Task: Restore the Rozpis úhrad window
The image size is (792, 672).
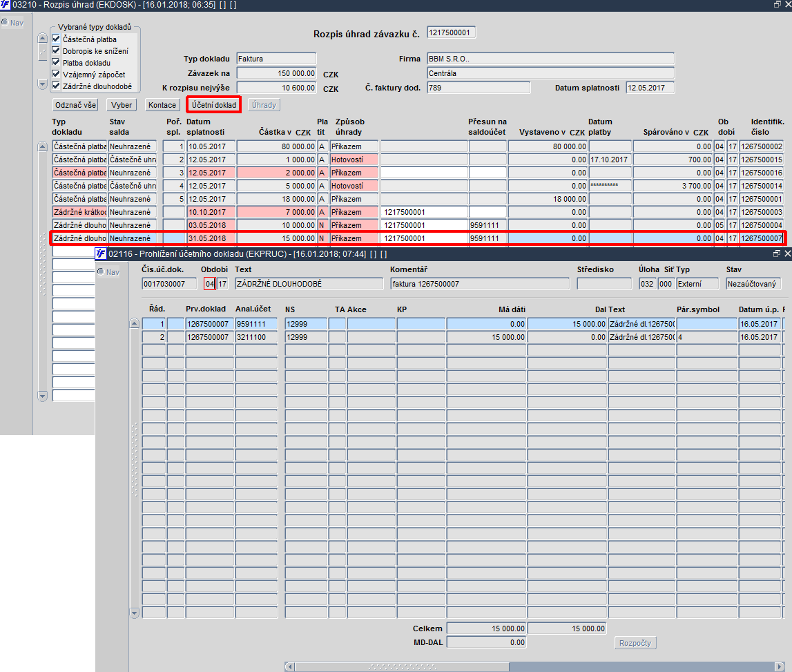Action: pos(777,5)
